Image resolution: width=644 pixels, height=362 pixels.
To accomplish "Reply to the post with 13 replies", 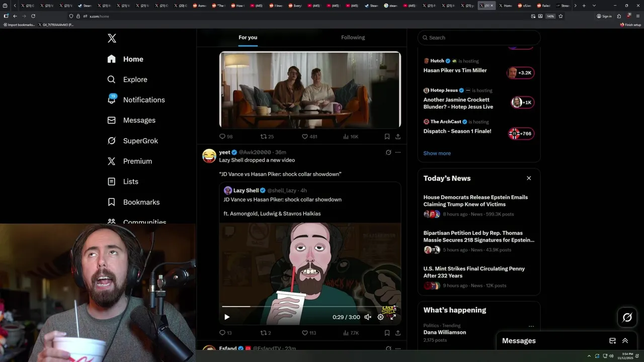I will click(x=225, y=333).
